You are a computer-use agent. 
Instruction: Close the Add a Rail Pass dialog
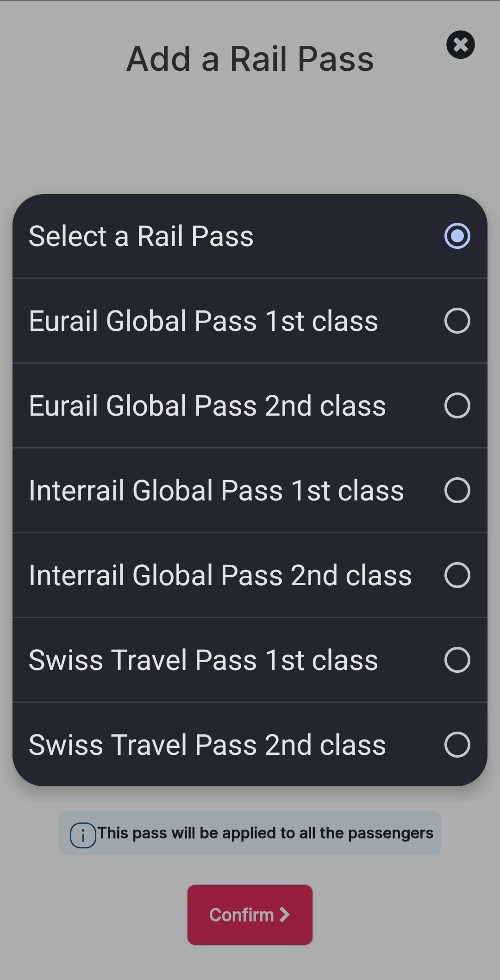click(460, 45)
